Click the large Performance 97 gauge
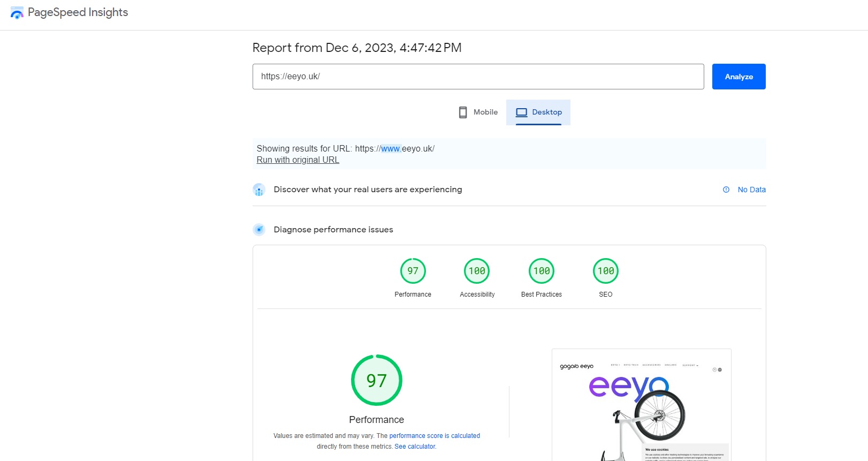This screenshot has height=461, width=868. tap(377, 380)
